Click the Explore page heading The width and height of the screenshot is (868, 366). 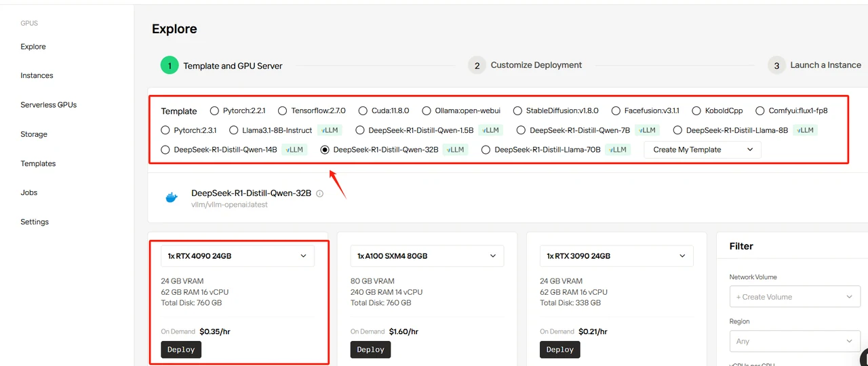pos(174,29)
